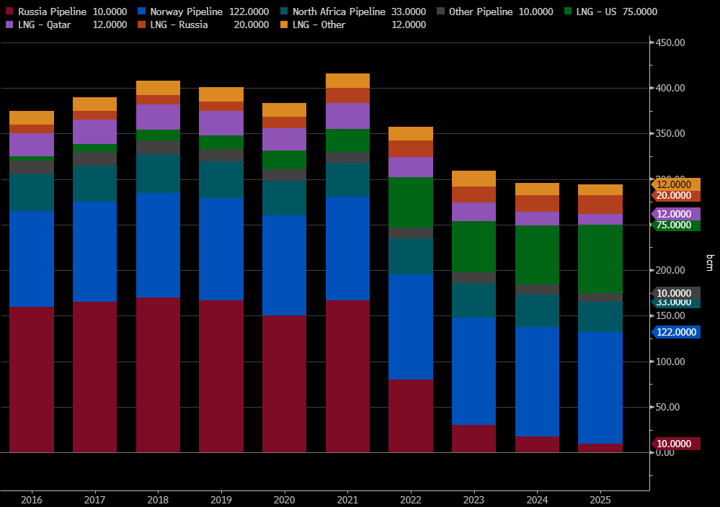Image resolution: width=720 pixels, height=507 pixels.
Task: Click the orange 12.0000 tag on right axis
Action: coord(675,184)
